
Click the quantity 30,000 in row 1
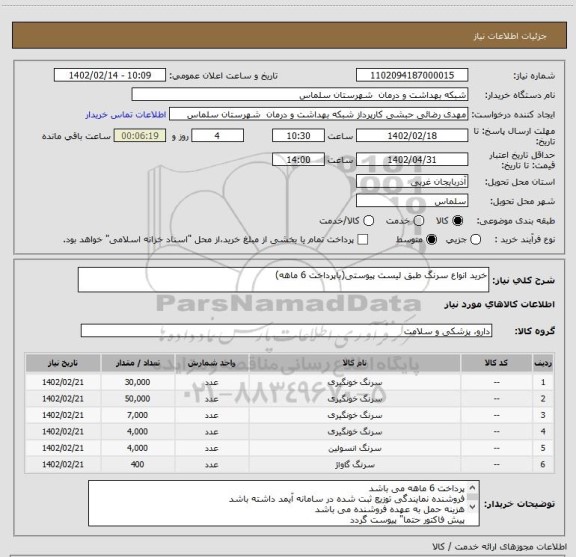pos(137,382)
